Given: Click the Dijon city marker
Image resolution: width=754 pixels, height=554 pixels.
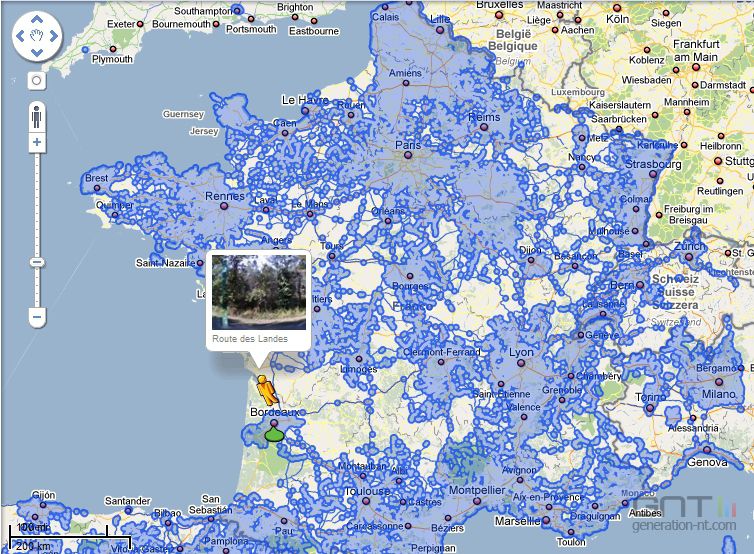Looking at the screenshot, I should click(x=531, y=260).
